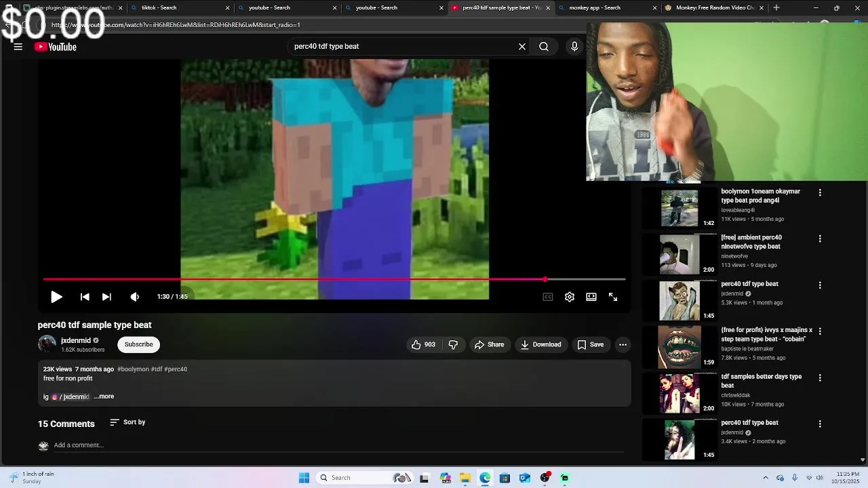Run the search with magnifier button

pos(544,47)
